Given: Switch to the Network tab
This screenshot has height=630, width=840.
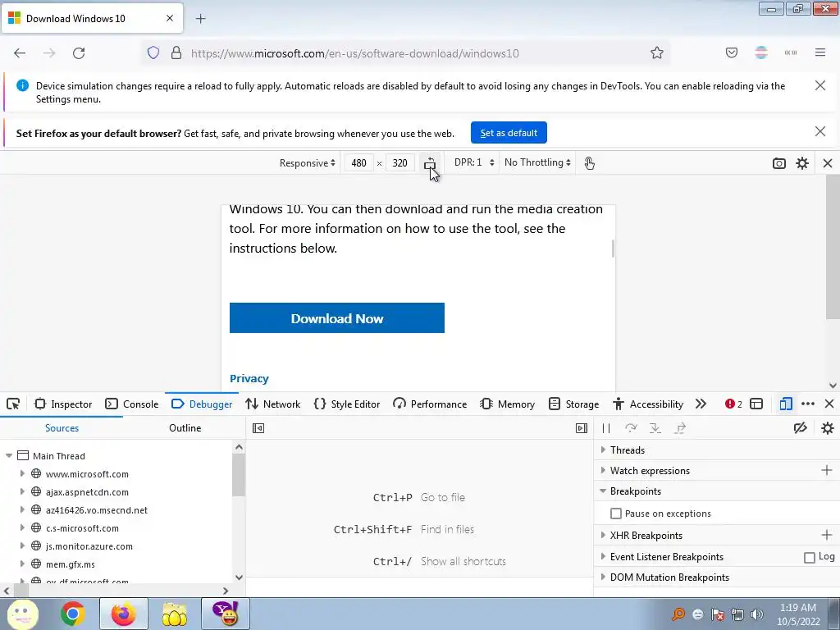Looking at the screenshot, I should click(x=273, y=404).
